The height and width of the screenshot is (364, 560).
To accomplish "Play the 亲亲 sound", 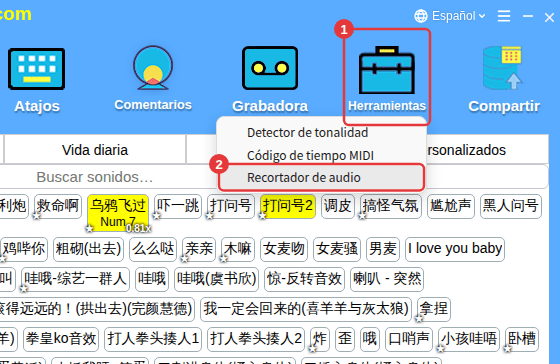I will pos(199,249).
